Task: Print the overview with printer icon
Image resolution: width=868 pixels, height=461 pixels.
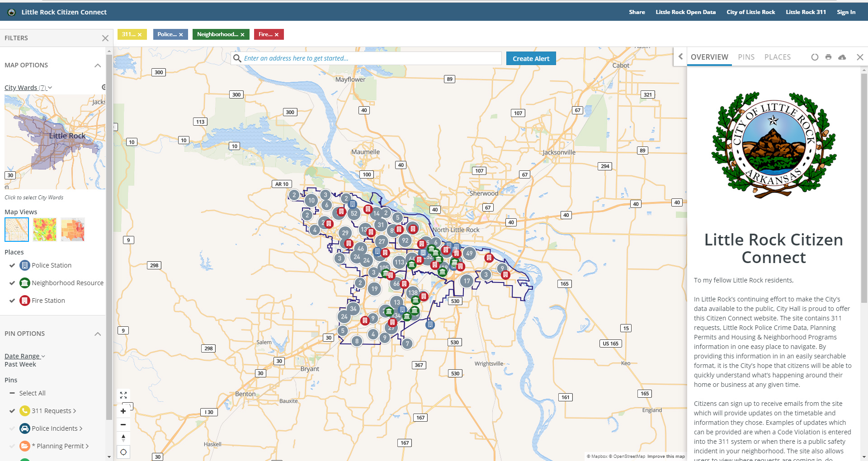Action: (x=828, y=57)
